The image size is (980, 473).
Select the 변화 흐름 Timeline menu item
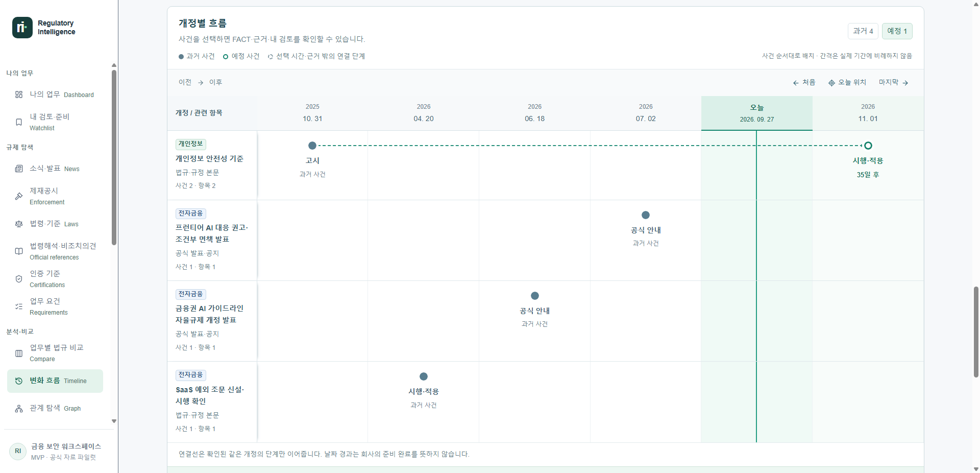point(55,381)
